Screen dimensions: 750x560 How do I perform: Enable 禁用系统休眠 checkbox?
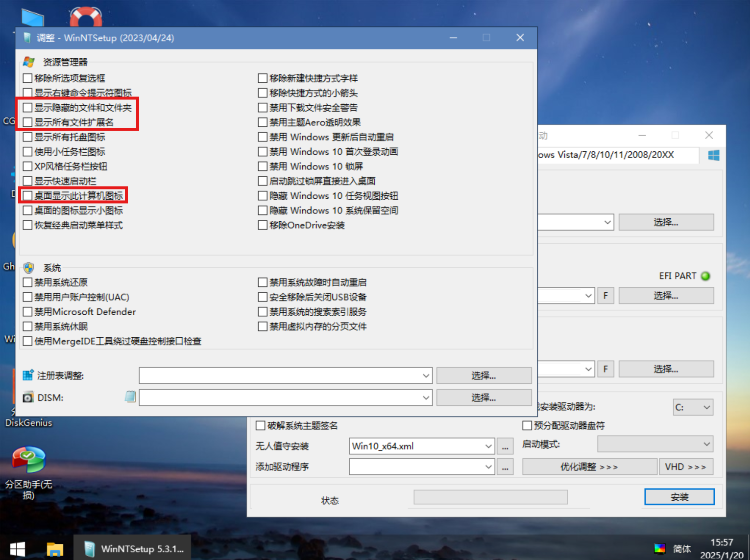tap(27, 326)
